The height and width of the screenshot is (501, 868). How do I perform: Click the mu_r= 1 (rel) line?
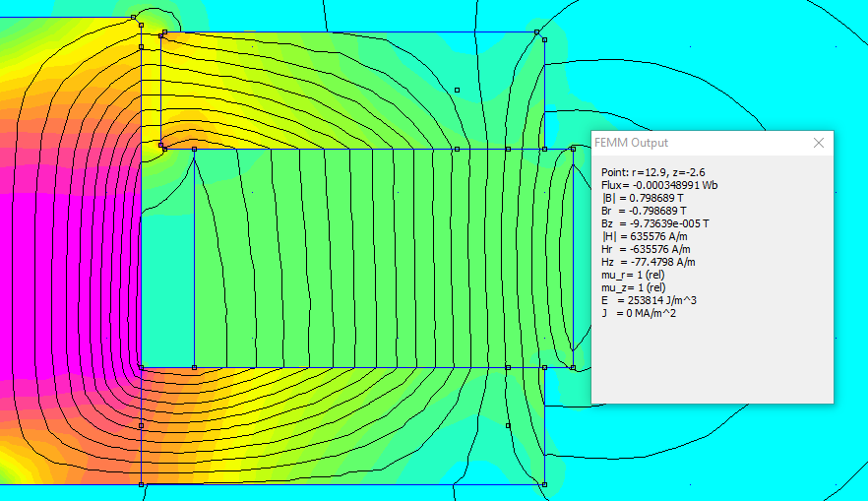[633, 274]
